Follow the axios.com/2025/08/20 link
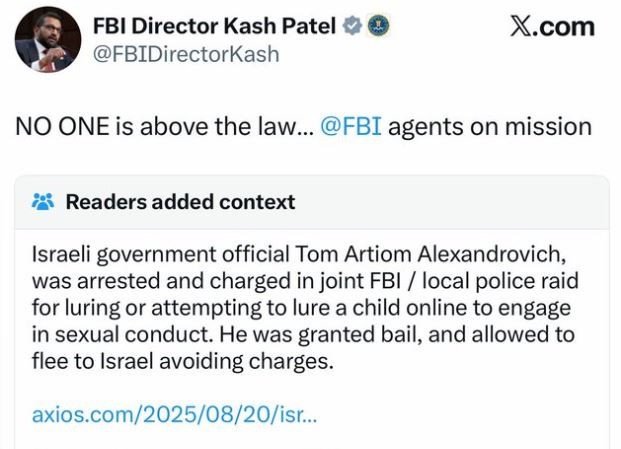This screenshot has width=621, height=449. click(174, 413)
